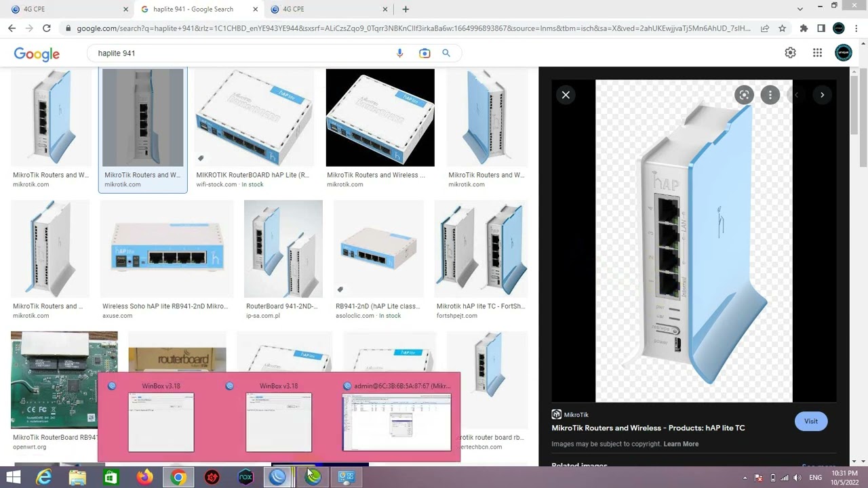Select the admin@6C:3B:6B:5A:87:67 window preview
868x488 pixels.
(x=397, y=418)
